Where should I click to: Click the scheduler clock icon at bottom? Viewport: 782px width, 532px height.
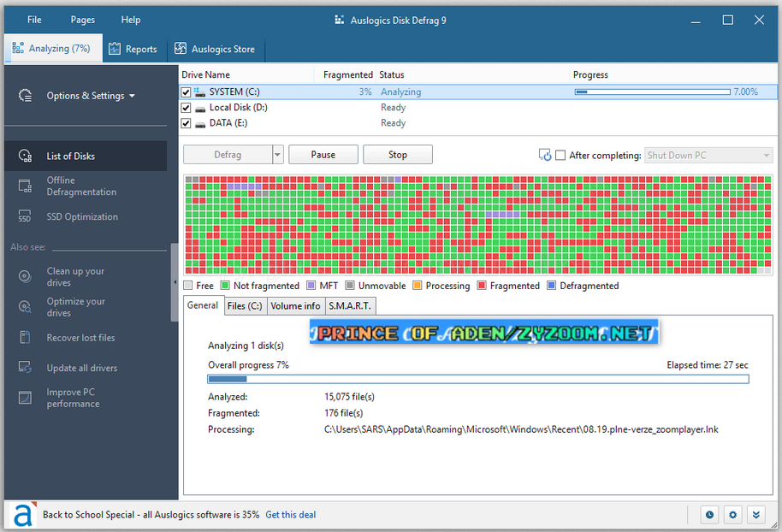[709, 515]
